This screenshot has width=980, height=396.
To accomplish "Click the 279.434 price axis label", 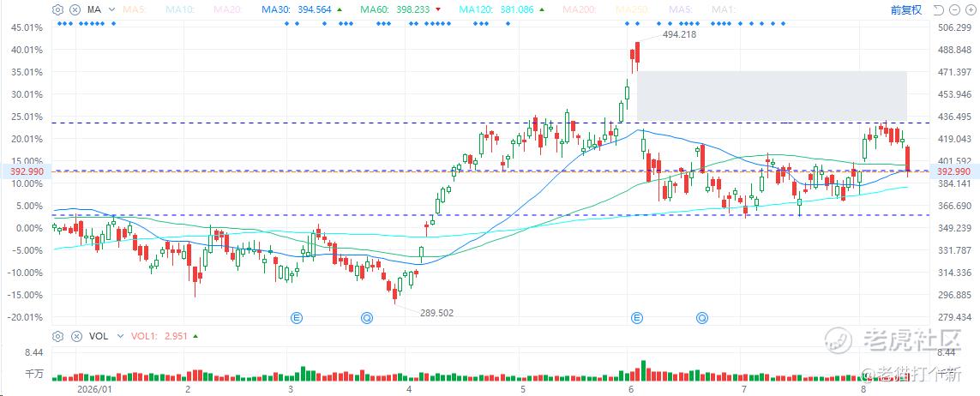I will [953, 317].
